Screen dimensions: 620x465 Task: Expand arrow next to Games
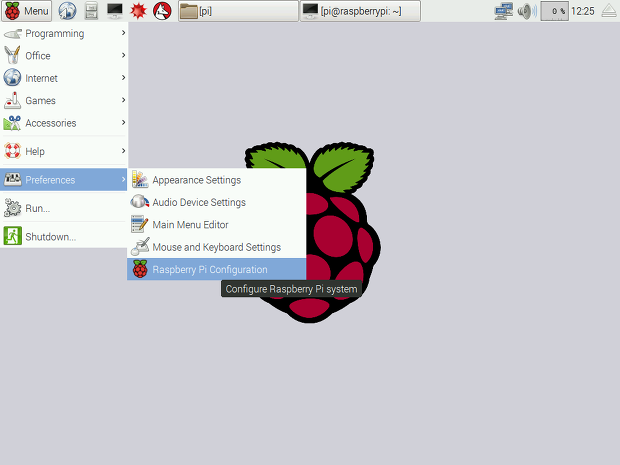(x=123, y=100)
